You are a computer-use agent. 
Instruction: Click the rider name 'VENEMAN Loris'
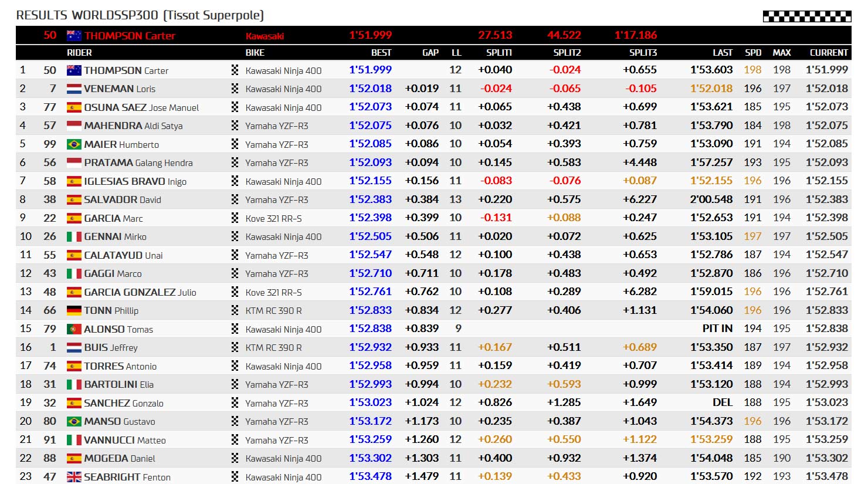click(120, 89)
